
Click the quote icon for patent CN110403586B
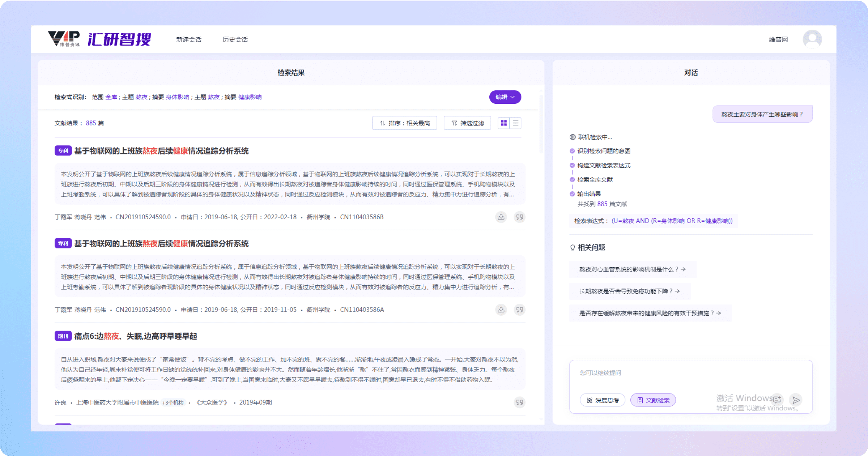point(519,217)
